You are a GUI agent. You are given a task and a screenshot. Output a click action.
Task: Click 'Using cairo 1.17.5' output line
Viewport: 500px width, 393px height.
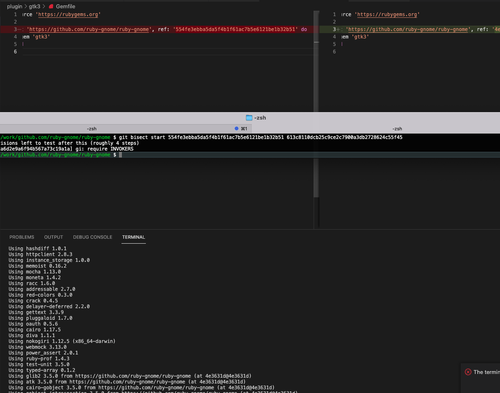click(x=35, y=330)
